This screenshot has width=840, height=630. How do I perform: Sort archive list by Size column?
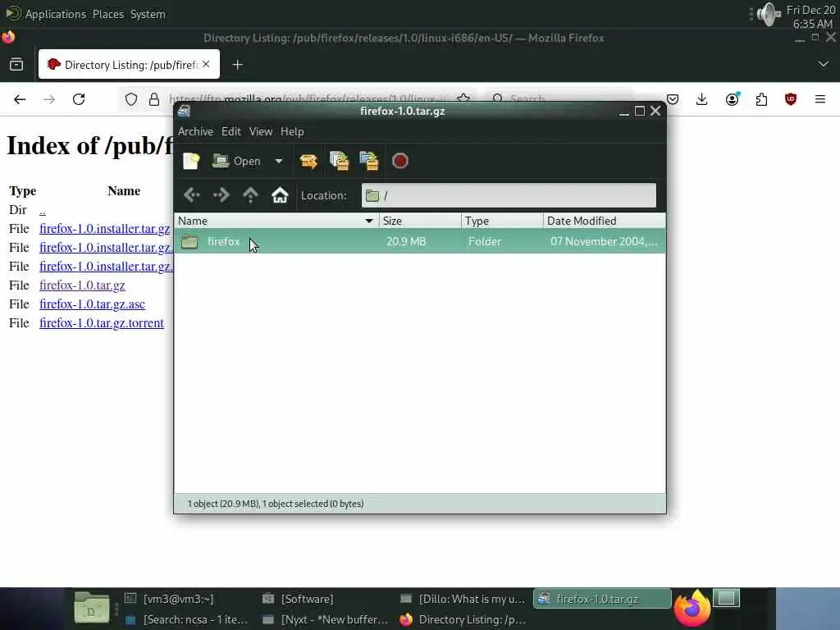tap(420, 221)
